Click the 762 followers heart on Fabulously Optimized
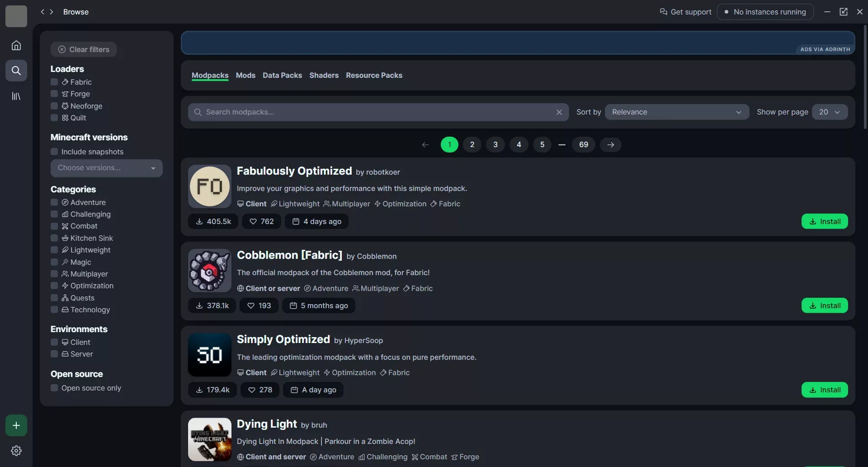 click(261, 221)
